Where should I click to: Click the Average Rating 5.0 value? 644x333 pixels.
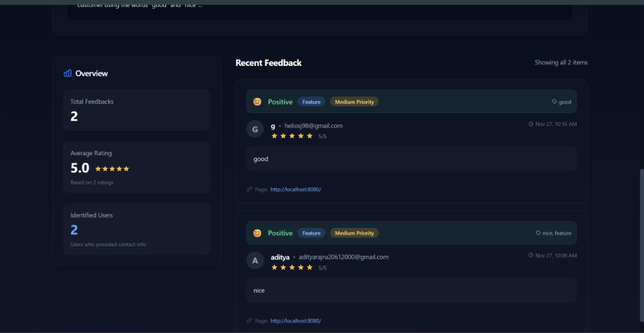coord(80,168)
